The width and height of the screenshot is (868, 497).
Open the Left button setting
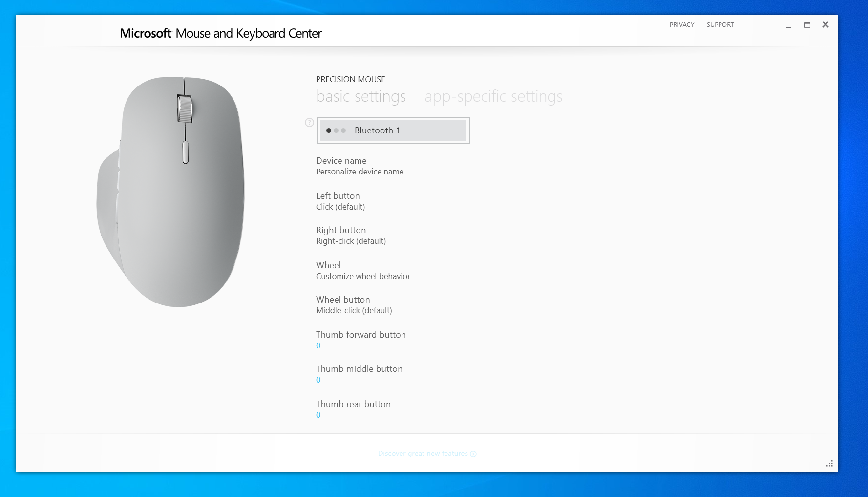[x=340, y=201]
